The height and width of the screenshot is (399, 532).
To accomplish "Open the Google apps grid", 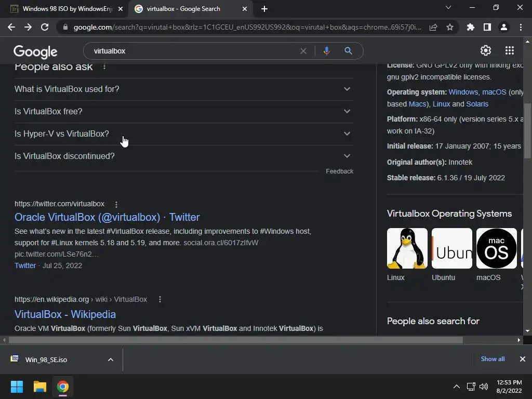I will point(510,50).
